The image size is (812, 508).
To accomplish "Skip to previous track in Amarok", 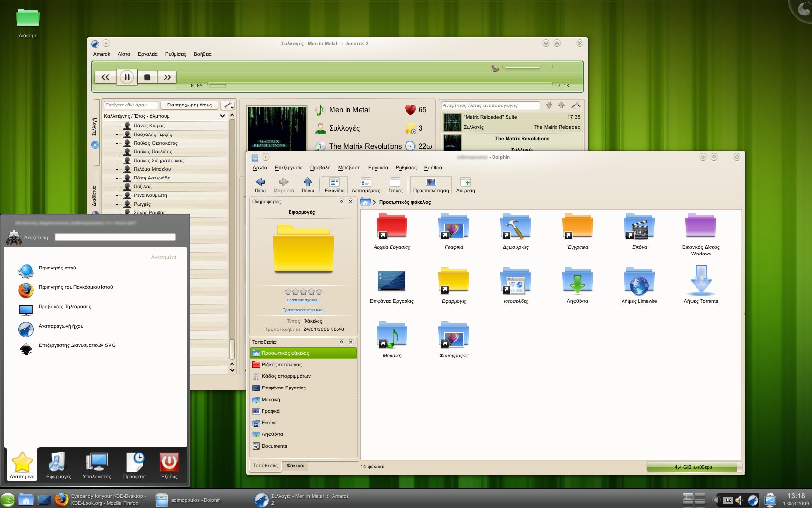I will click(105, 77).
